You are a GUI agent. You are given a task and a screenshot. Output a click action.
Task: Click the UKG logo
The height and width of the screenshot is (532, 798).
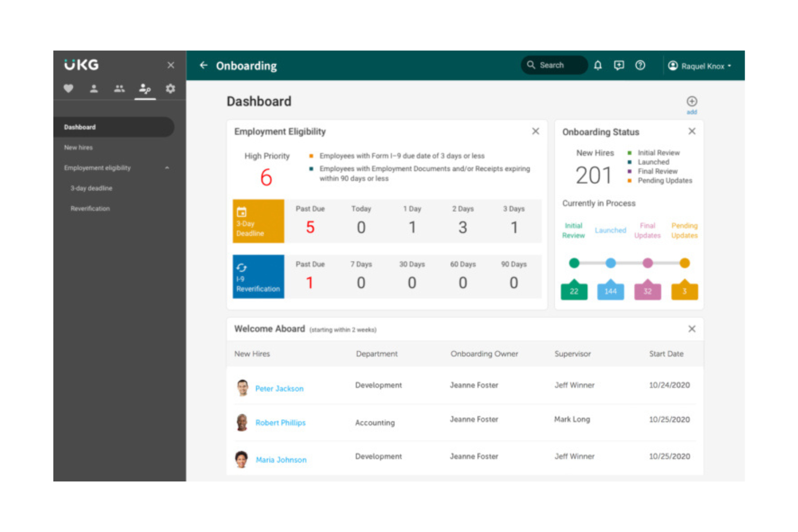[x=81, y=65]
